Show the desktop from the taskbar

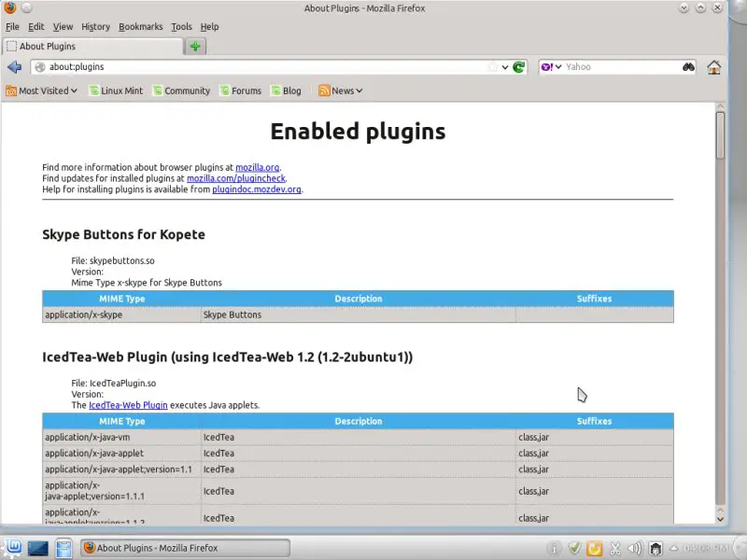click(38, 548)
